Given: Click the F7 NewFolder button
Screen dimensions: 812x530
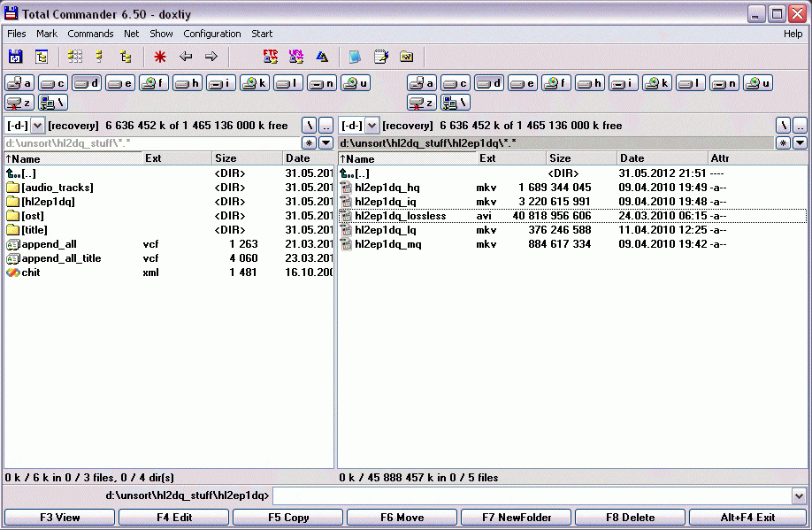Looking at the screenshot, I should coord(517,517).
